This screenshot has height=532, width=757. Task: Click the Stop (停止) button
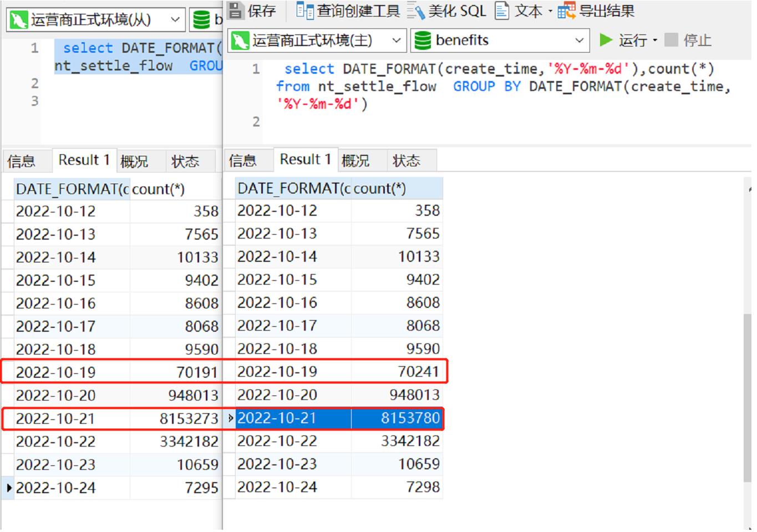click(x=688, y=40)
